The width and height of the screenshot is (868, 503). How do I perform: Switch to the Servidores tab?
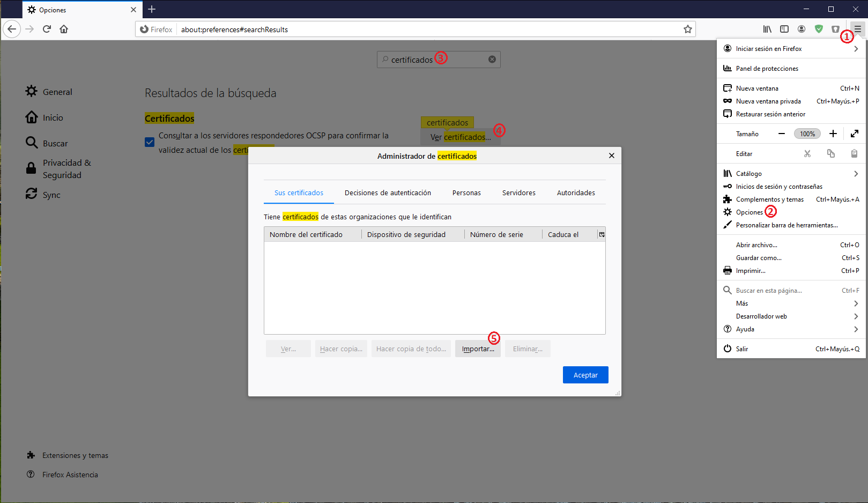tap(518, 193)
